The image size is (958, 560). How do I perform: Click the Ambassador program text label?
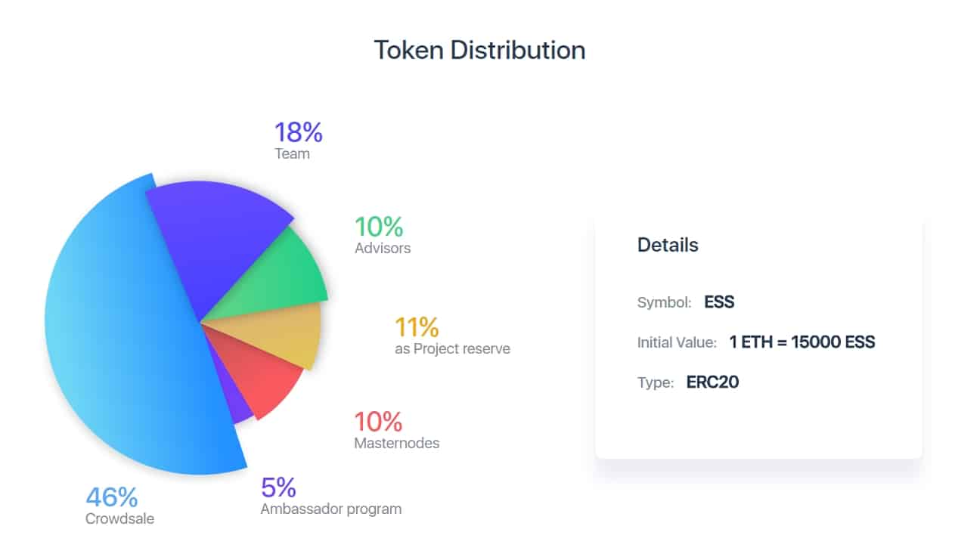(330, 509)
